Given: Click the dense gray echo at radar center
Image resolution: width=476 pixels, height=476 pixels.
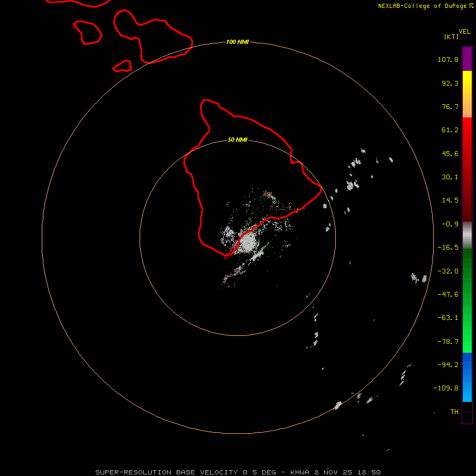Looking at the screenshot, I should (249, 242).
